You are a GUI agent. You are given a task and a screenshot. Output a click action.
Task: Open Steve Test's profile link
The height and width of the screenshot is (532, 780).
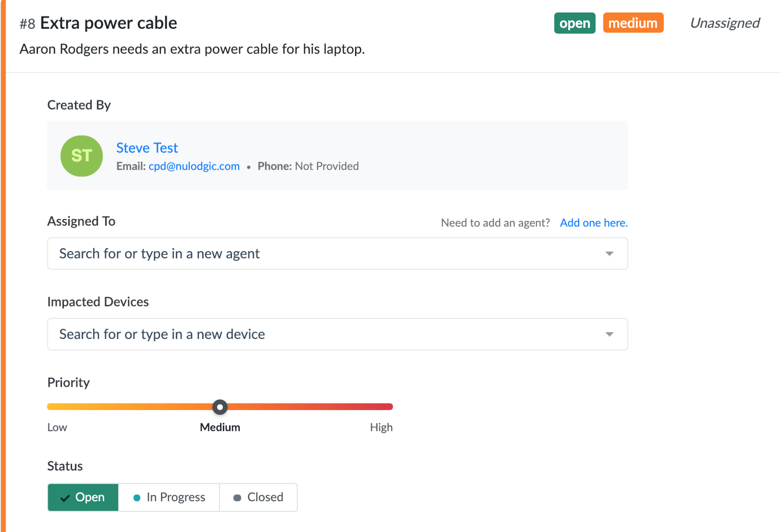[x=147, y=148]
